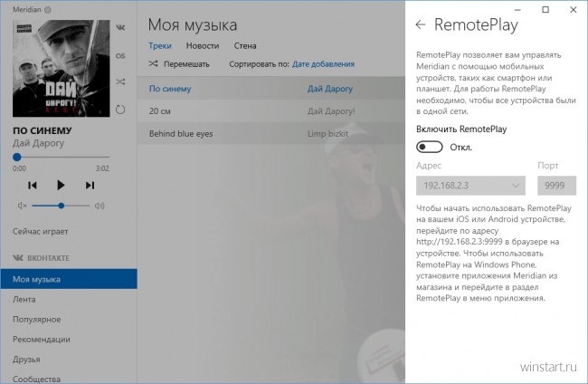The image size is (588, 384).
Task: Minimize the Meridian window
Action: click(517, 10)
